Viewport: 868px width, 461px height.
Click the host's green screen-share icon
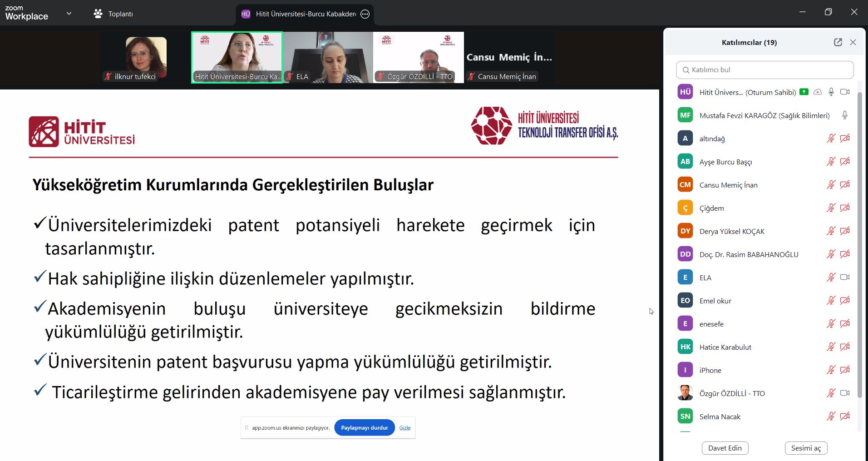[x=804, y=92]
